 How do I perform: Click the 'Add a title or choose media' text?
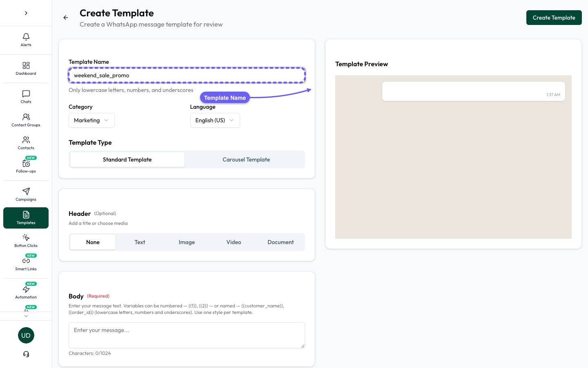pyautogui.click(x=98, y=223)
